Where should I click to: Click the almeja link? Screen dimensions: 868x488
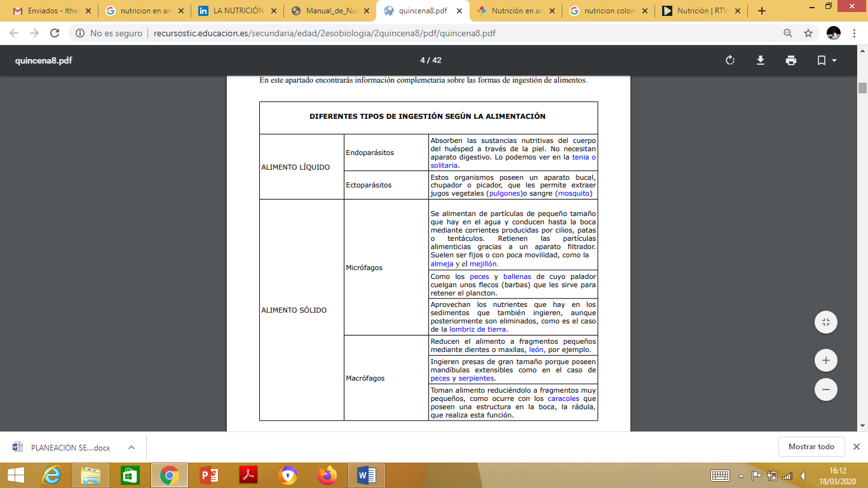click(442, 264)
